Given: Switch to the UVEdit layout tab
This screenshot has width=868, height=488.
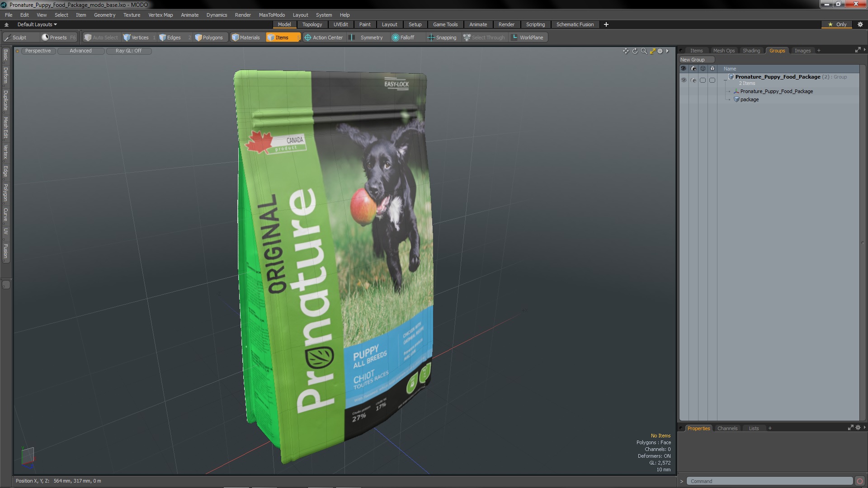Looking at the screenshot, I should pyautogui.click(x=340, y=24).
